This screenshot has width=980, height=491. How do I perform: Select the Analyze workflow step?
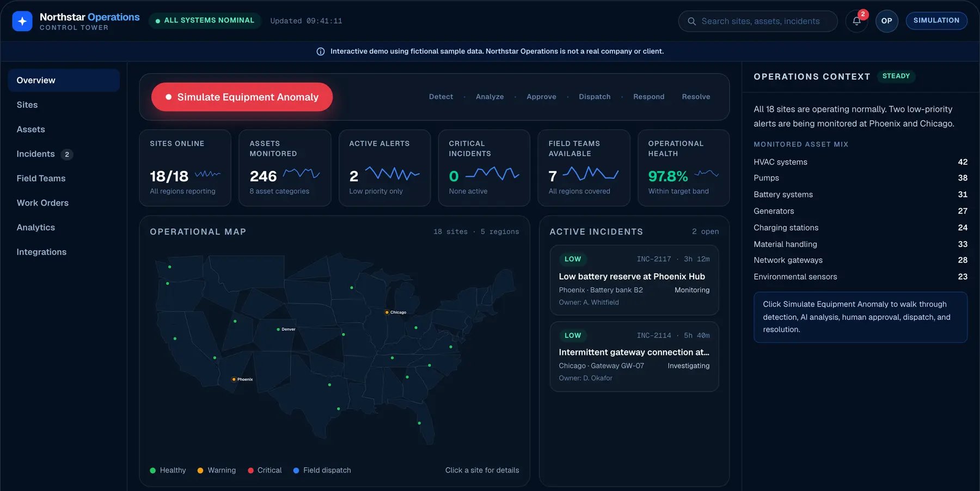[490, 97]
